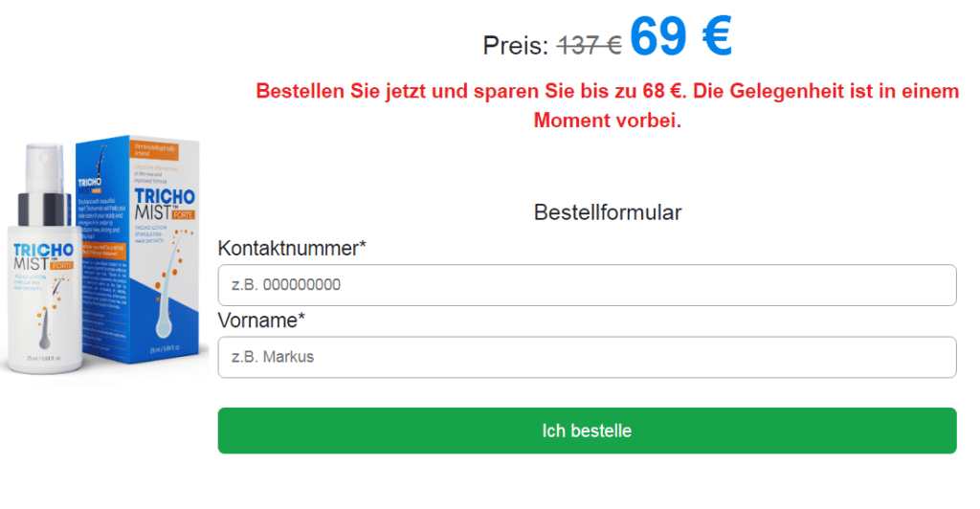Click the Kontaktnummer* field label
Screen dimensions: 980x509
click(292, 249)
